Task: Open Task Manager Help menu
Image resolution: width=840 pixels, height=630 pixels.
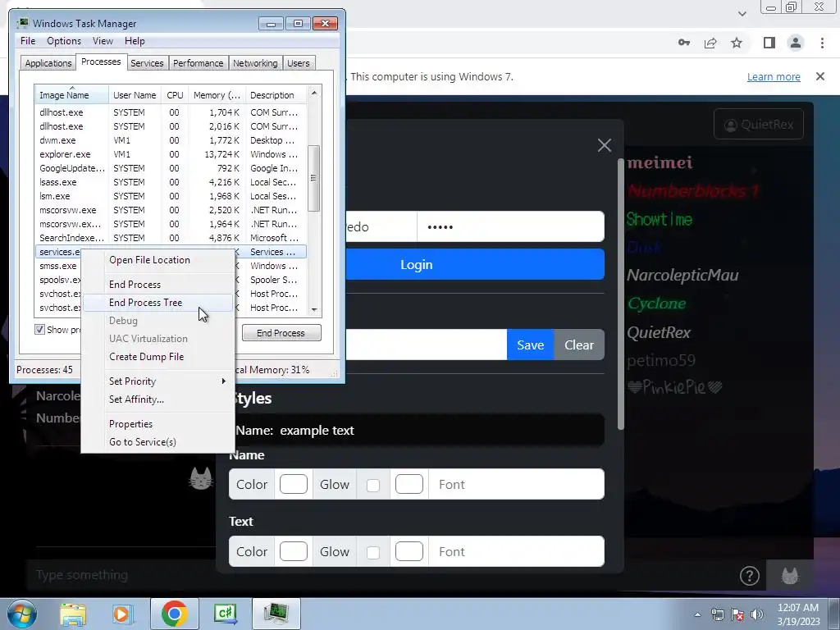Action: 135,41
